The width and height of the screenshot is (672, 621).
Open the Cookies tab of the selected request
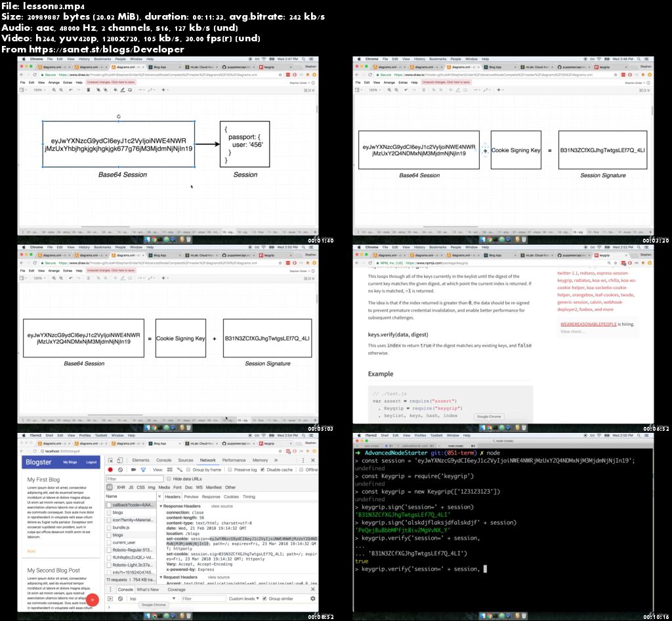(231, 497)
